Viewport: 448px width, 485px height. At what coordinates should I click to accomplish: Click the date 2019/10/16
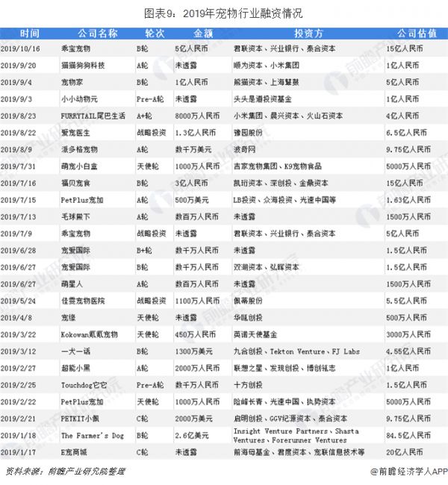20,48
